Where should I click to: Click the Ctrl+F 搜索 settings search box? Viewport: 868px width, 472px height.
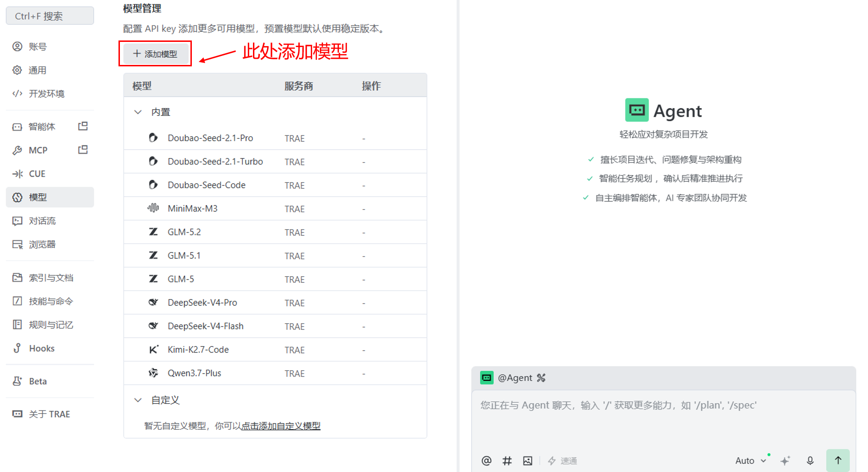50,16
